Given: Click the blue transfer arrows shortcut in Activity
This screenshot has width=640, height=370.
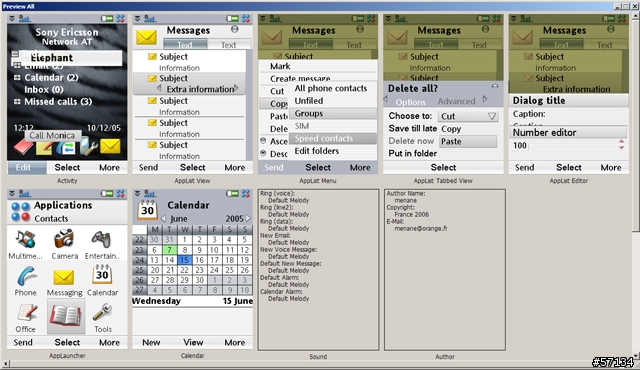Looking at the screenshot, I should click(67, 147).
